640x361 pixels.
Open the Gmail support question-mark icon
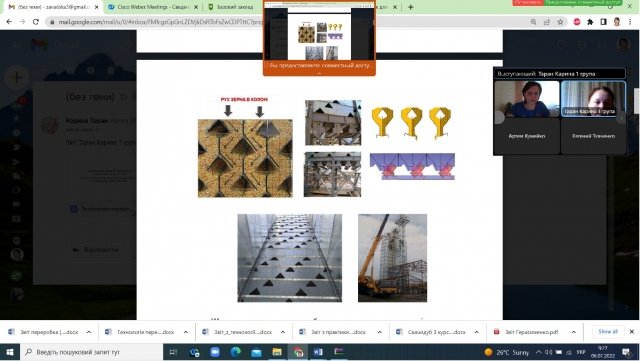tap(562, 45)
